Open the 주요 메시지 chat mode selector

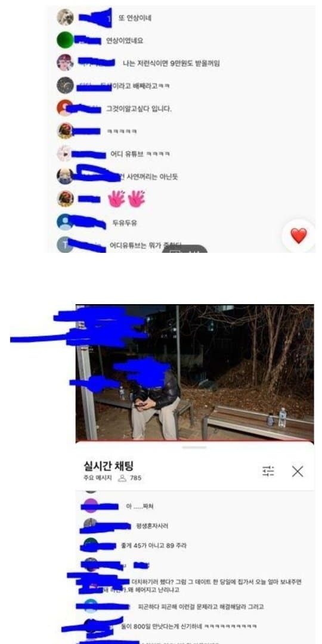pos(97,478)
